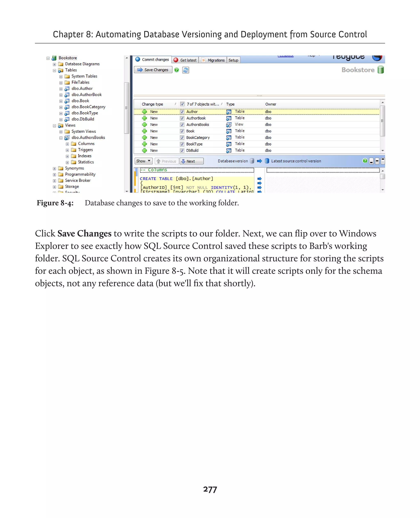Uncheck the Book object checkbox

182,131
